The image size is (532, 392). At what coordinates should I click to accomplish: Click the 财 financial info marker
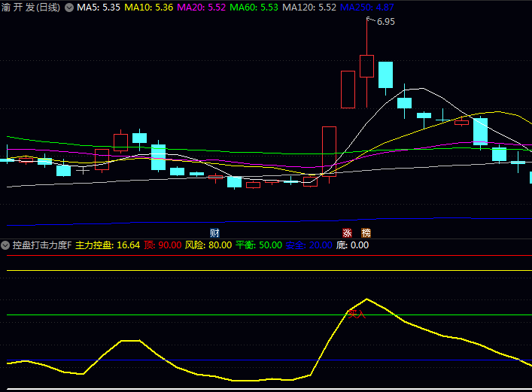214,232
